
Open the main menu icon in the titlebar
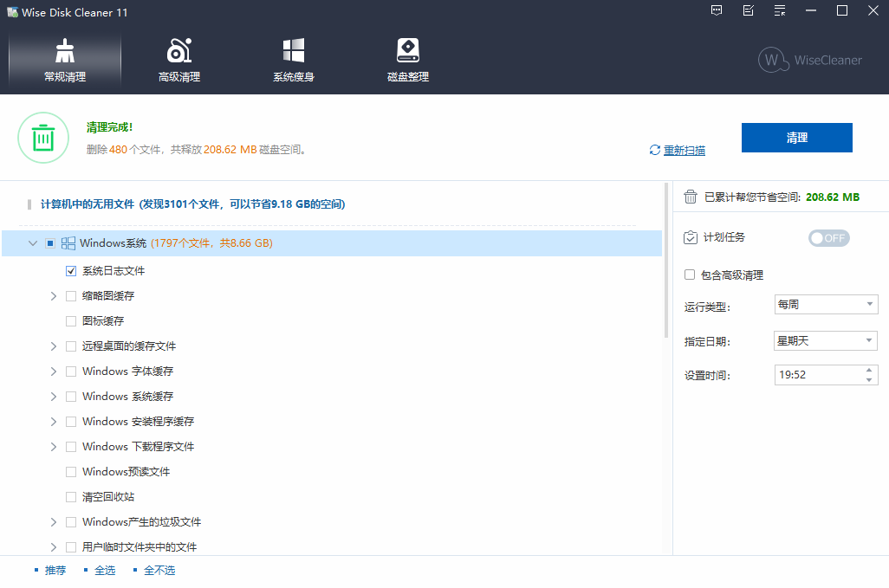coord(779,11)
